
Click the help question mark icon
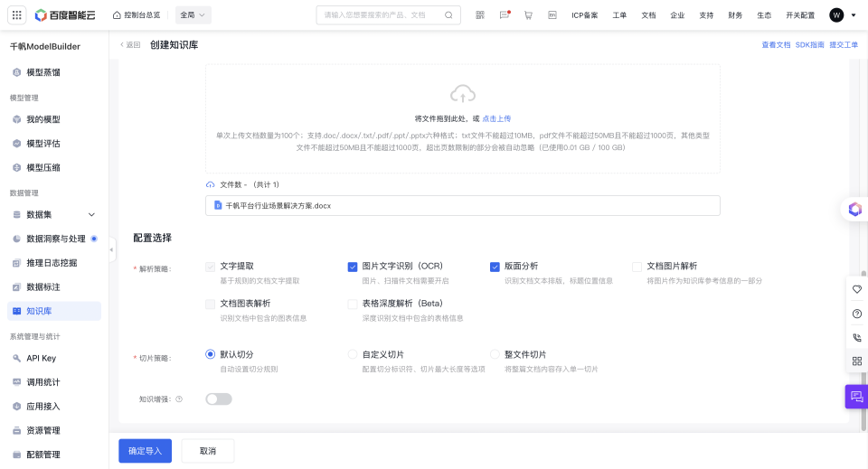[x=856, y=314]
